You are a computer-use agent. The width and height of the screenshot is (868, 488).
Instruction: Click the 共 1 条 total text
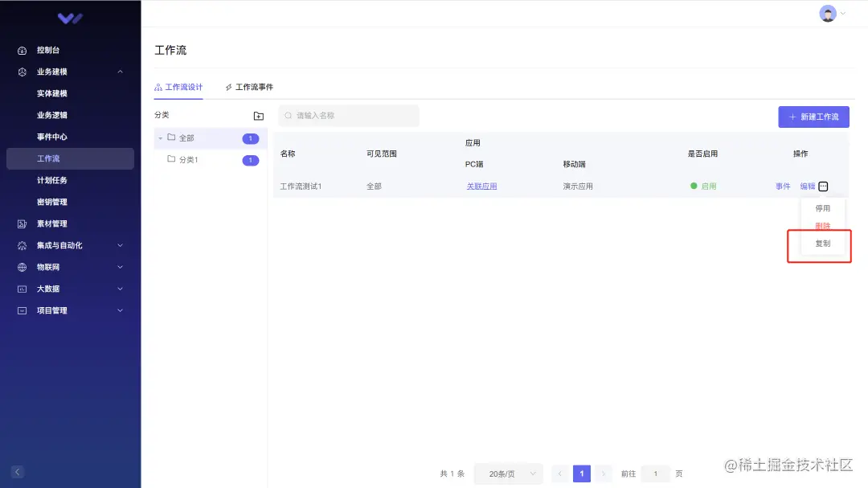pyautogui.click(x=452, y=474)
